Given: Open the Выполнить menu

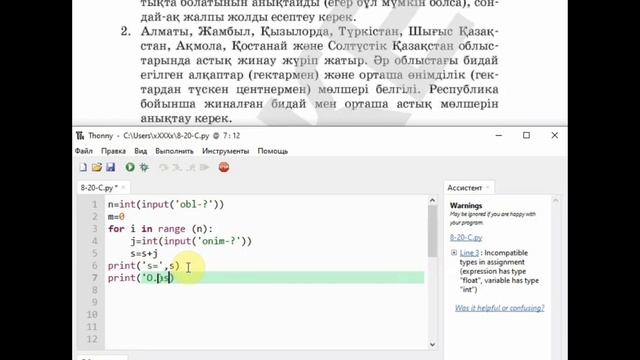Looking at the screenshot, I should [174, 151].
